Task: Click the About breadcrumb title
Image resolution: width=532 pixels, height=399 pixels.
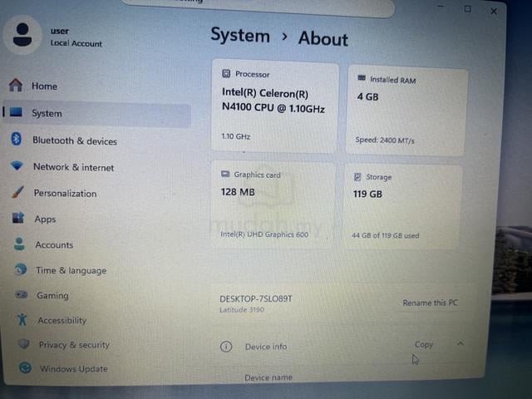Action: (323, 38)
